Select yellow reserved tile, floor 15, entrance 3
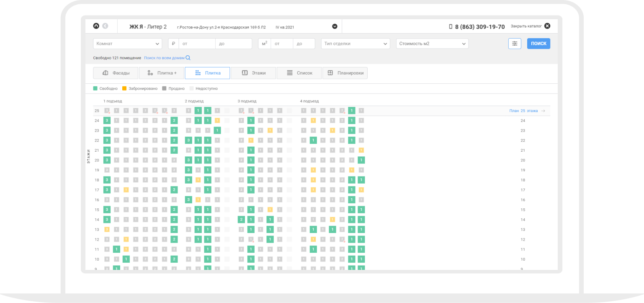Screen dimensions: 644x303 [x=270, y=210]
